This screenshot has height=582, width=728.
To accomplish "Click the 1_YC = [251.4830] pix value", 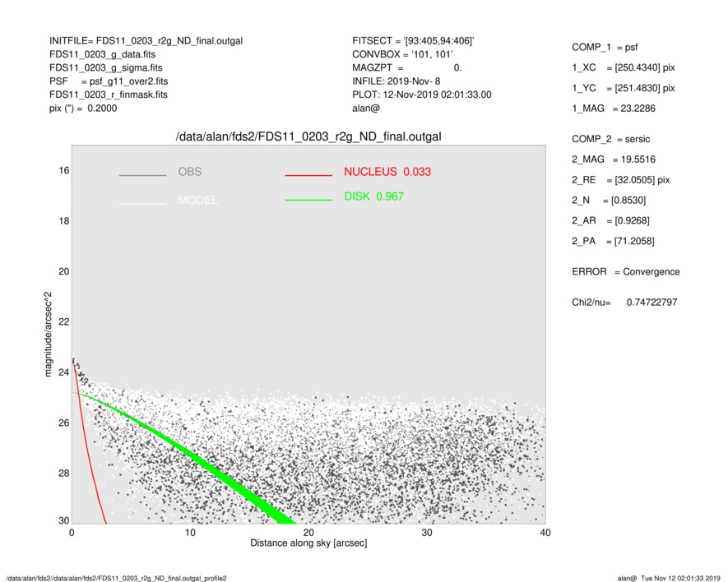I will point(624,88).
